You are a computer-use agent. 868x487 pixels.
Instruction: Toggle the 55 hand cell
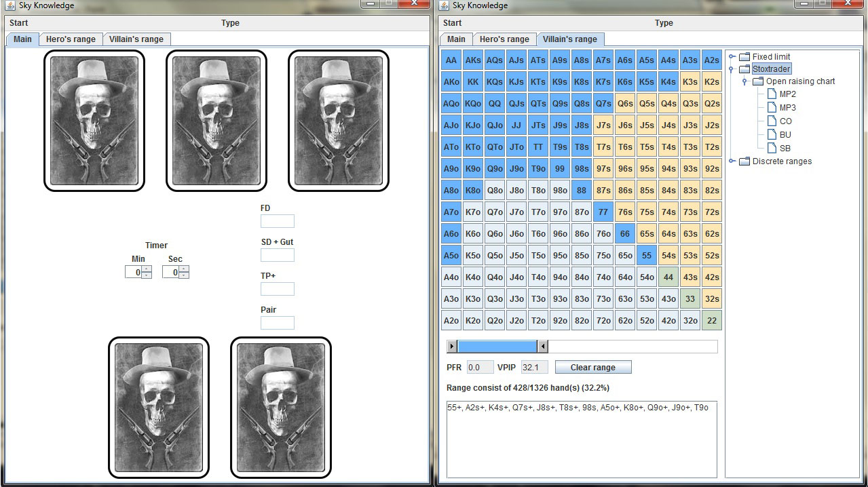tap(647, 255)
